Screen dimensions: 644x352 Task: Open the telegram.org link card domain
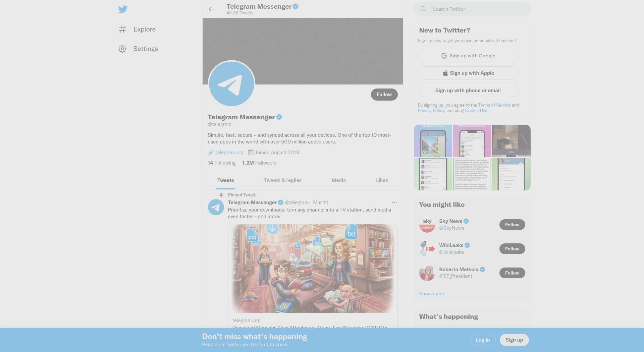246,321
